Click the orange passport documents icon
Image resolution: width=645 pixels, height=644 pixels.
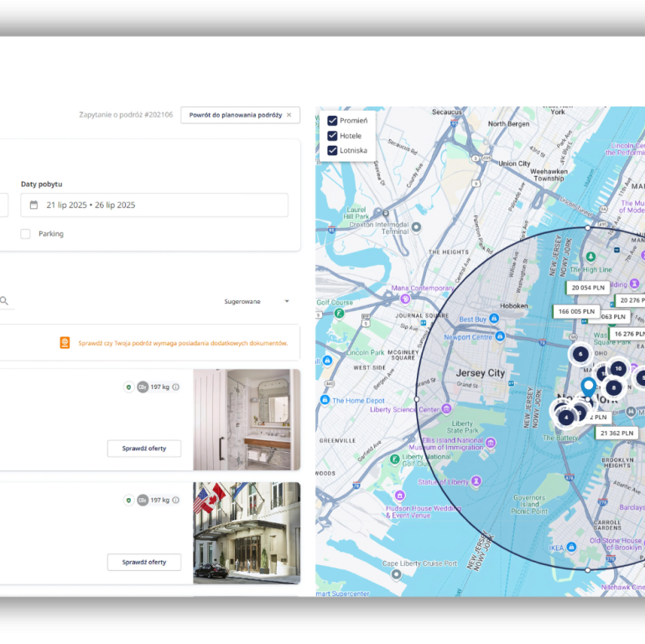pos(65,343)
